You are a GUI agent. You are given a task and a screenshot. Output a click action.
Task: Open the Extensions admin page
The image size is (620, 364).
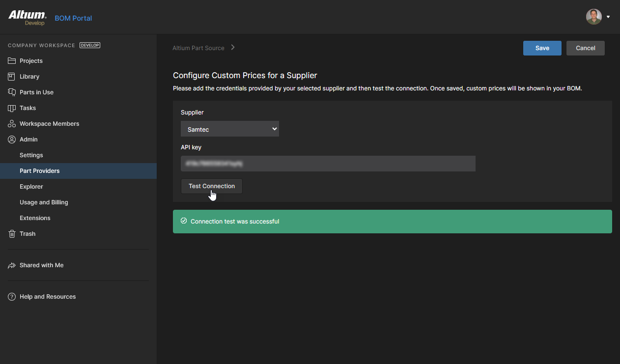pos(35,218)
